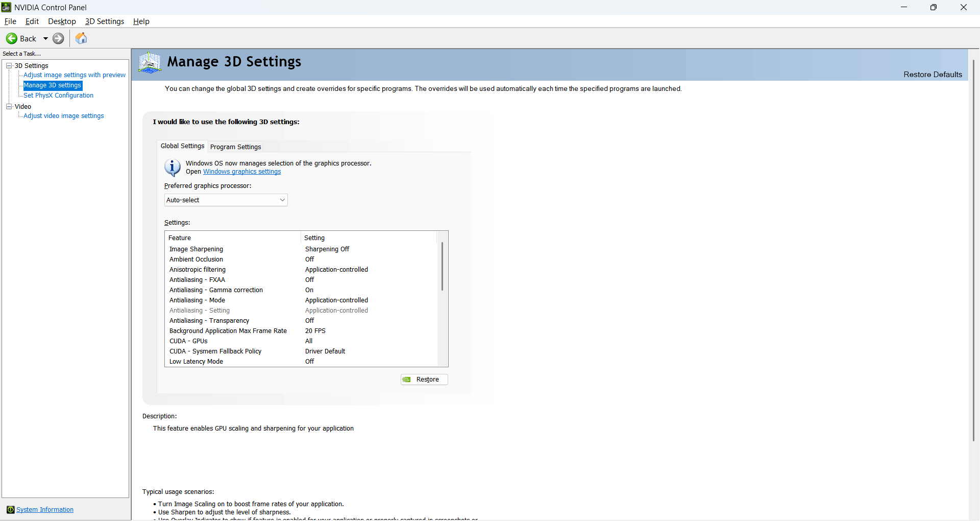Open Adjust image settings with preview
Viewport: 980px width, 521px height.
(75, 75)
